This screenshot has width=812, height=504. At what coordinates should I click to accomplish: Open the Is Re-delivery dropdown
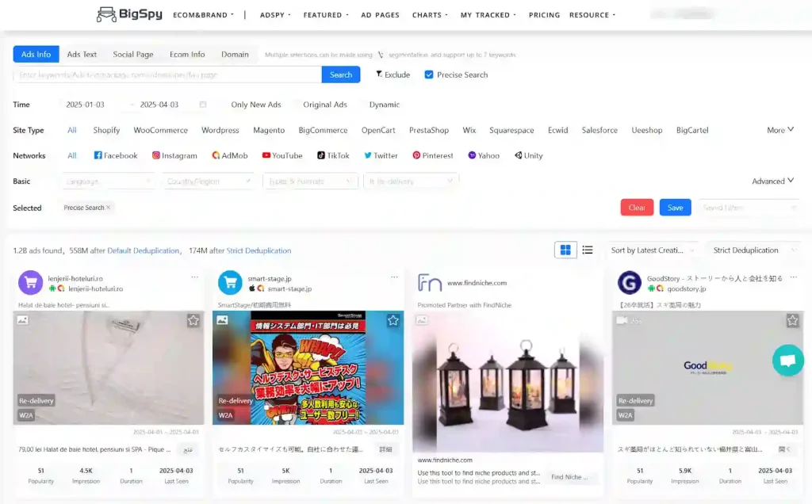(412, 181)
